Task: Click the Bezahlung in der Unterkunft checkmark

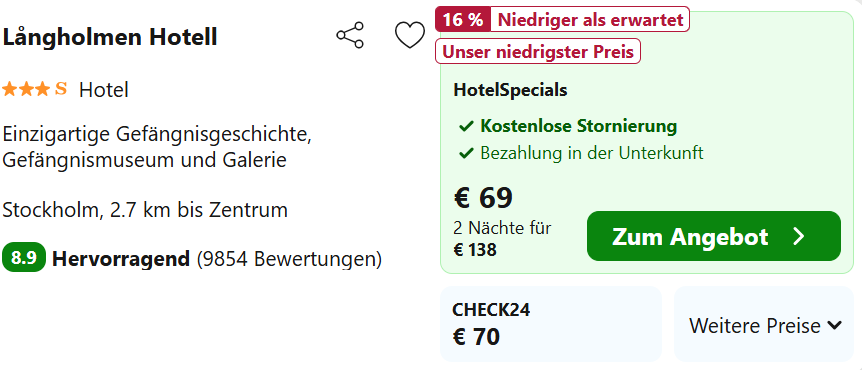Action: pyautogui.click(x=466, y=153)
